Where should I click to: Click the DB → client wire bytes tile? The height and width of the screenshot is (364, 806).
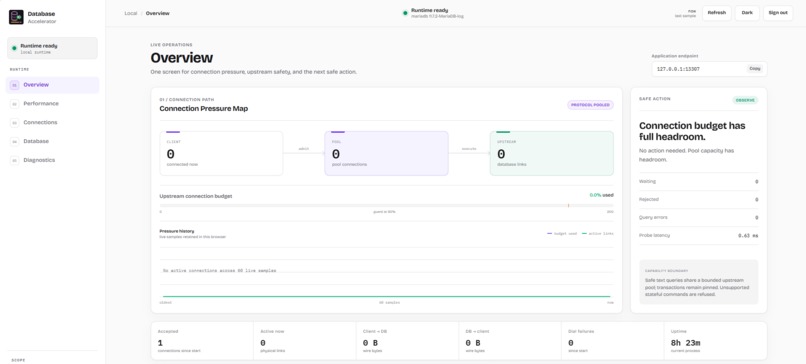tap(510, 341)
